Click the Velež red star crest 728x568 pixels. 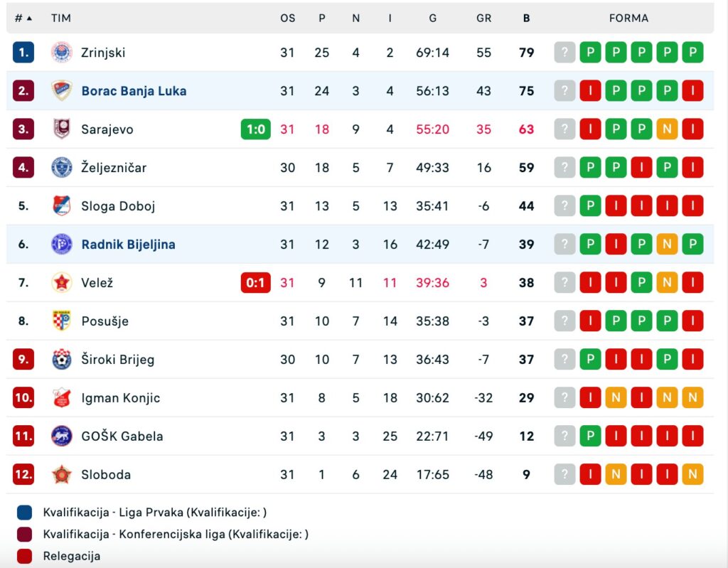click(61, 282)
